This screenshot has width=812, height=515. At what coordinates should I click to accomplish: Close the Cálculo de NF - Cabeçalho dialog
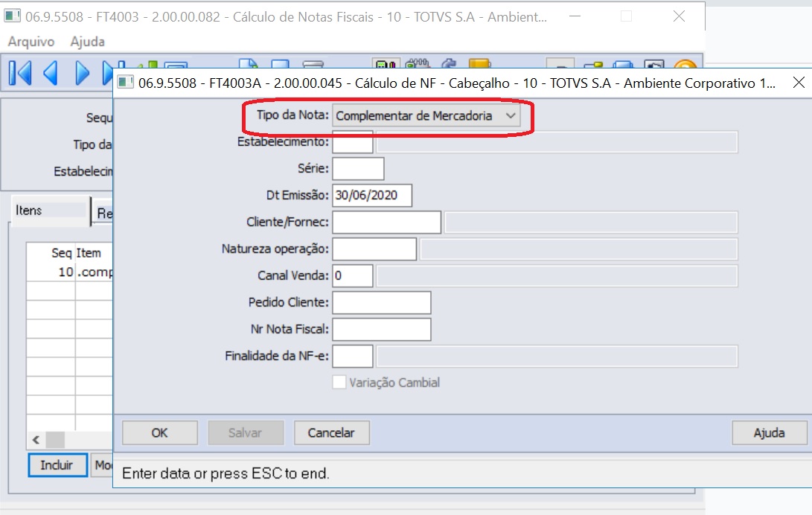tap(799, 83)
